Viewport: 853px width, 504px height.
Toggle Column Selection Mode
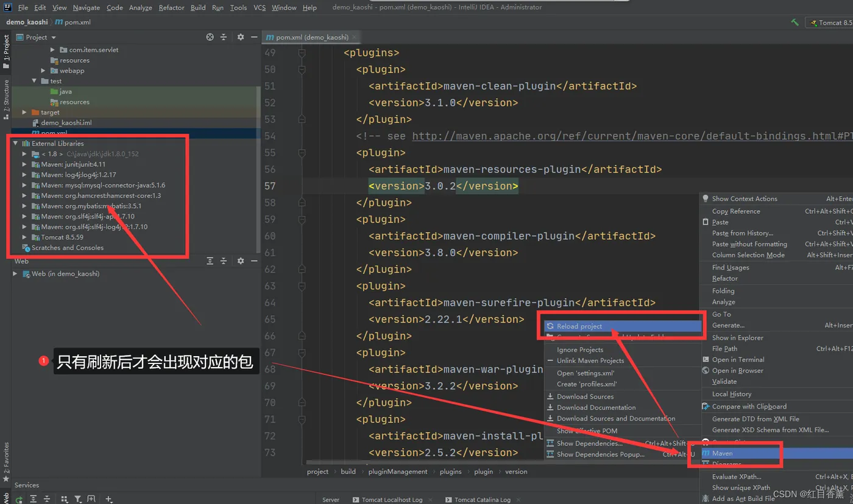coord(748,255)
